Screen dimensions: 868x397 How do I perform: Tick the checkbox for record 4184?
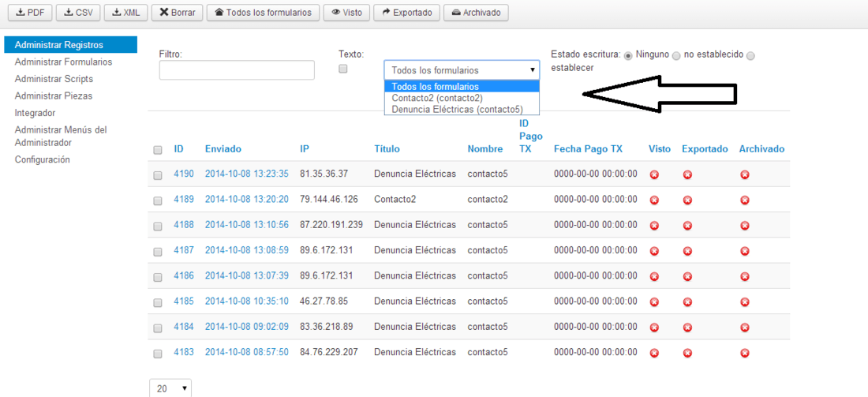158,328
